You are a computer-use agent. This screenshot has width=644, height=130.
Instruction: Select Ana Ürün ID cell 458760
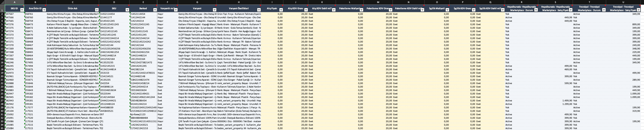coord(35,18)
